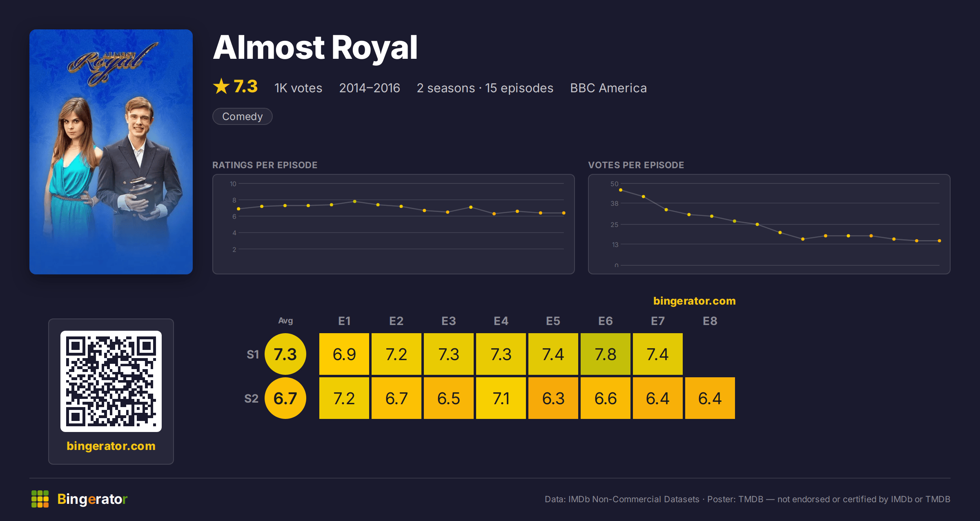Viewport: 980px width, 521px height.
Task: Open the Almost Royal poster thumbnail
Action: pos(111,151)
